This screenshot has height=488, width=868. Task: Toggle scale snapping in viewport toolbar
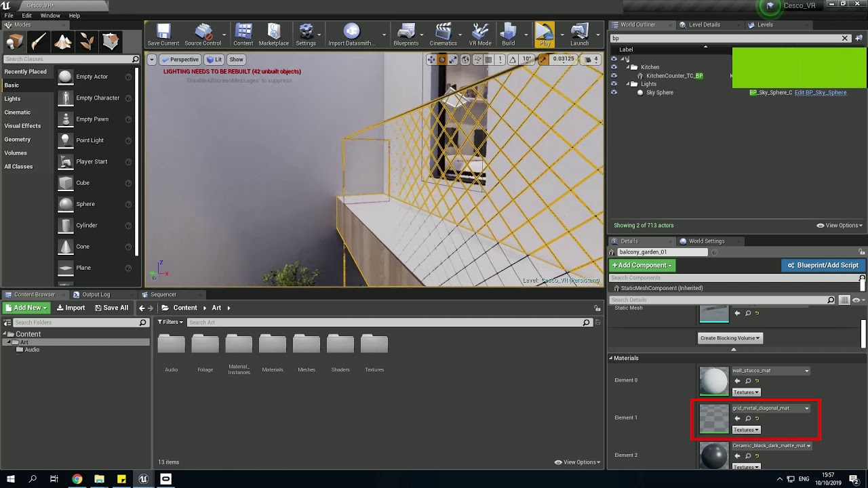(x=542, y=60)
